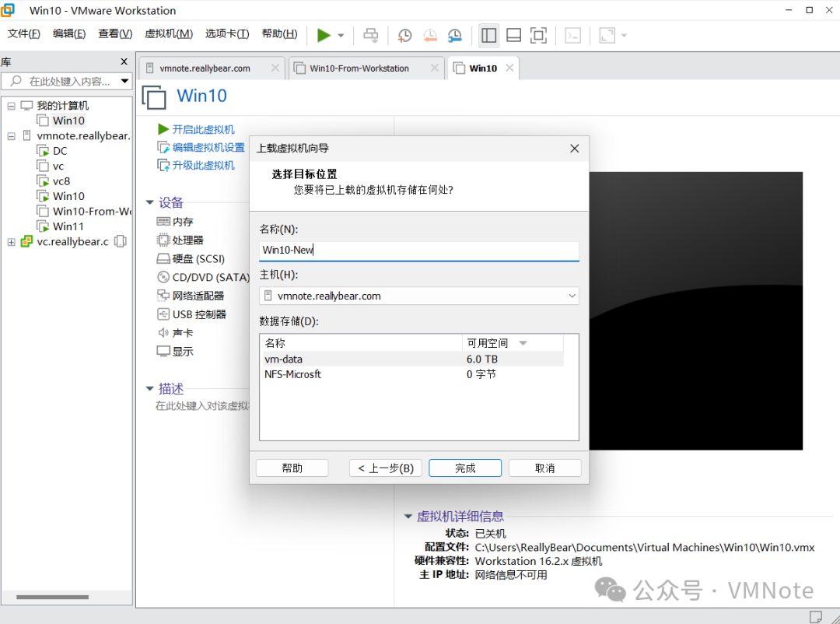Click the < 上一步(B) button
840x624 pixels.
point(386,468)
